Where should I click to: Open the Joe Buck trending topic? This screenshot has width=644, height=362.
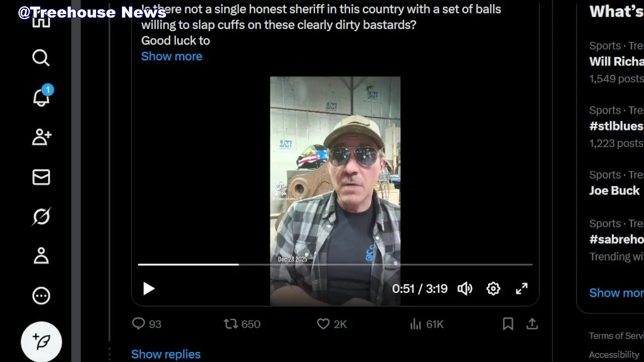pyautogui.click(x=614, y=191)
